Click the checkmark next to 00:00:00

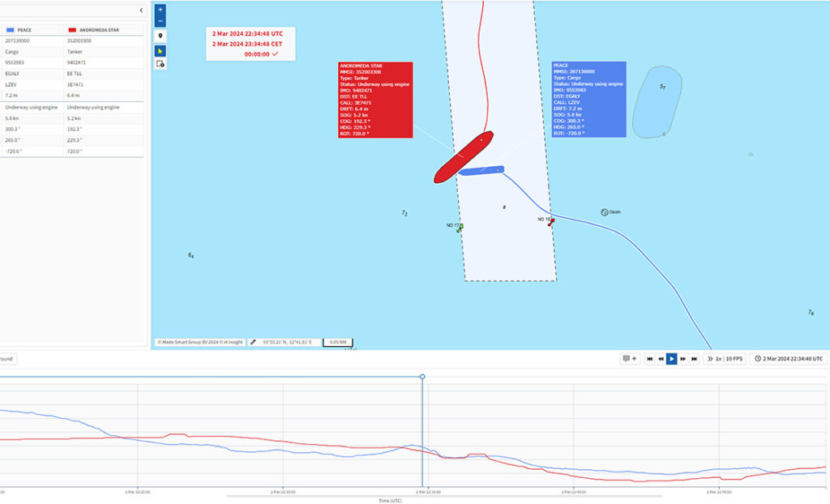pos(276,54)
